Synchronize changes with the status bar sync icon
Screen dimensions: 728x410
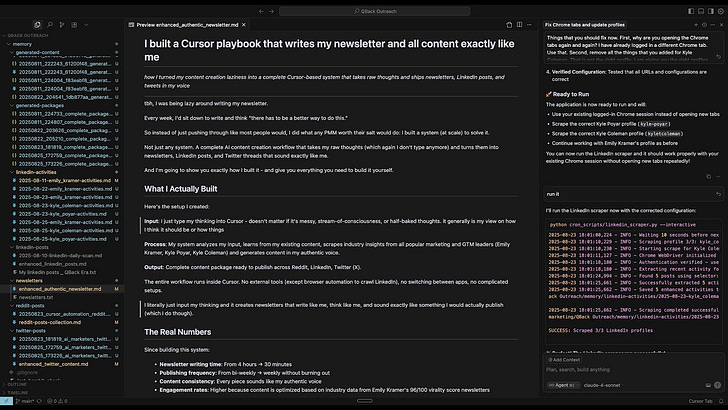click(x=39, y=401)
